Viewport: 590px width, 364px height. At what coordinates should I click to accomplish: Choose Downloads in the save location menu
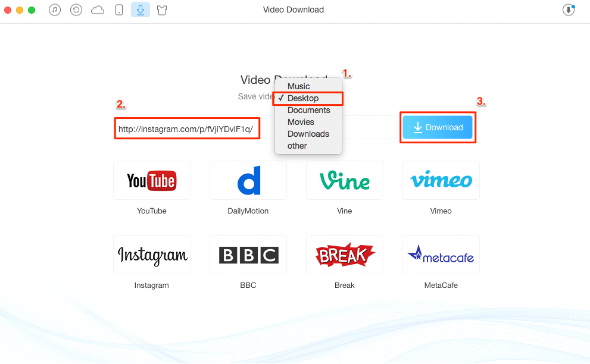click(x=308, y=134)
